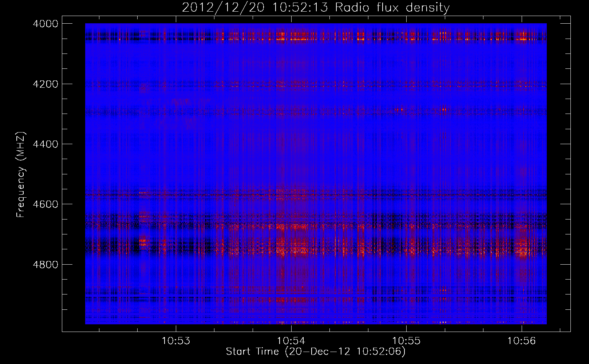The image size is (589, 364).
Task: Select the 4400 frequency tick label
Action: pos(46,144)
